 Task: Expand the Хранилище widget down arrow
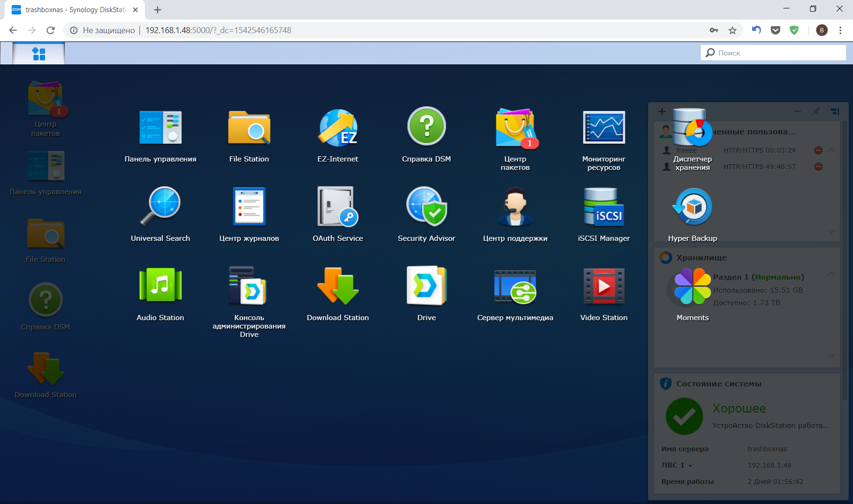(x=832, y=355)
